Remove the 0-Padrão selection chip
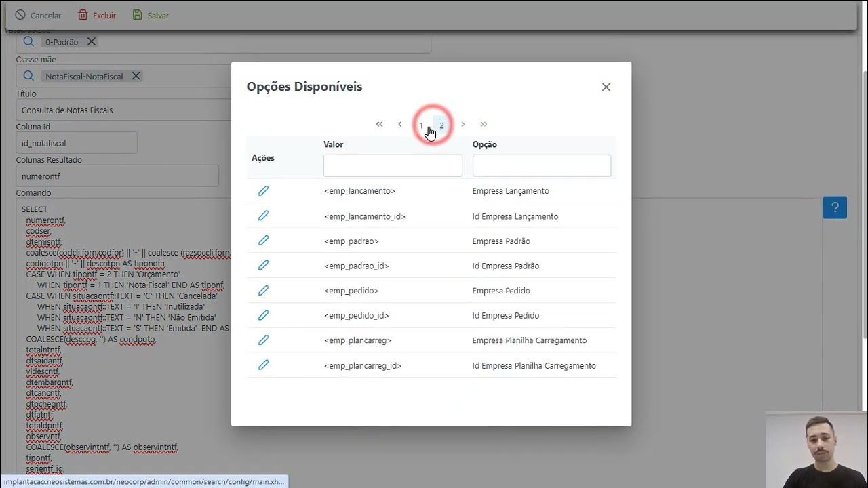Image resolution: width=868 pixels, height=488 pixels. coord(92,41)
